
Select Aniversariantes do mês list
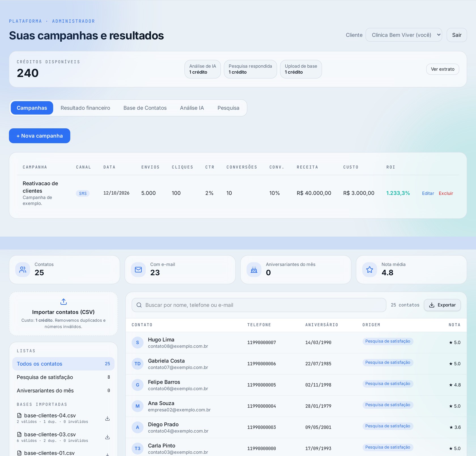tap(63, 391)
